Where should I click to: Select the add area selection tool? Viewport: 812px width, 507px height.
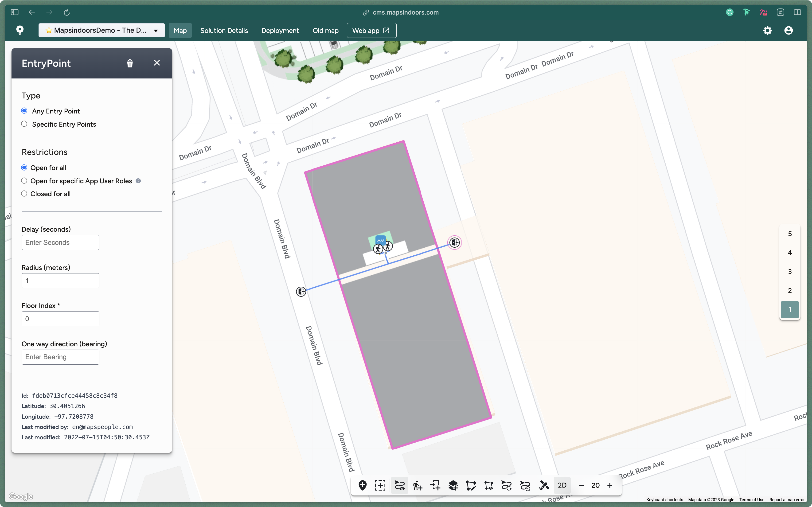pos(380,485)
